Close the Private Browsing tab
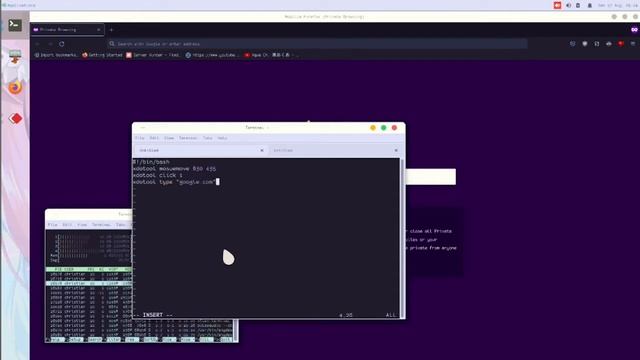Image resolution: width=640 pixels, height=360 pixels. click(98, 29)
